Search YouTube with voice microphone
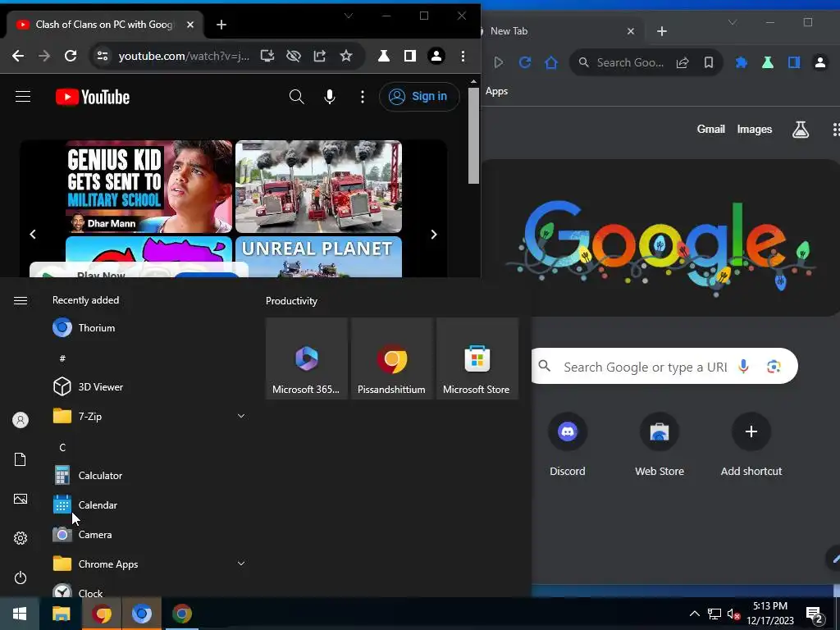The height and width of the screenshot is (630, 840). click(330, 97)
